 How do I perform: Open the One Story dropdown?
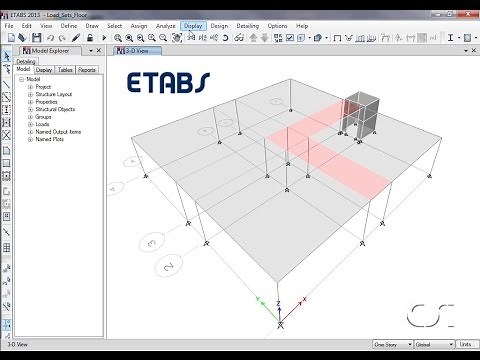pos(393,344)
